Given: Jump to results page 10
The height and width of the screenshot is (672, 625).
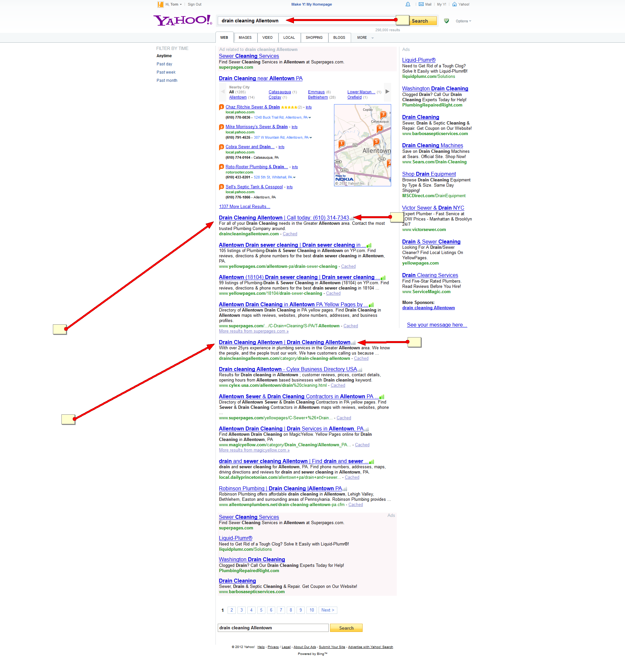Looking at the screenshot, I should click(x=312, y=611).
